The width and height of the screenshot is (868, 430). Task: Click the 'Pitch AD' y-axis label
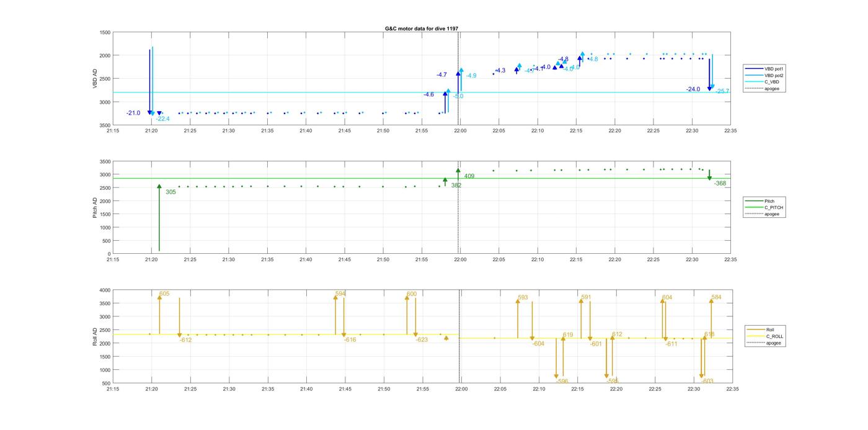click(95, 207)
